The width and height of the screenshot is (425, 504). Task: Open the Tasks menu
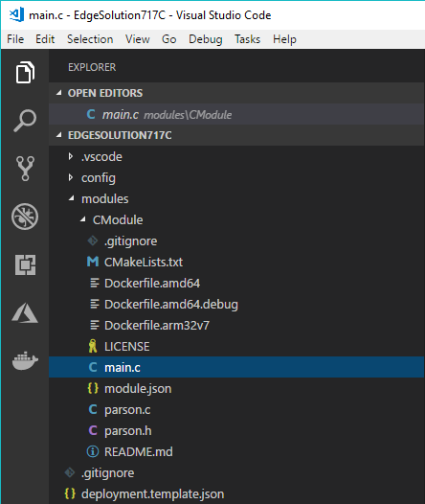point(247,39)
